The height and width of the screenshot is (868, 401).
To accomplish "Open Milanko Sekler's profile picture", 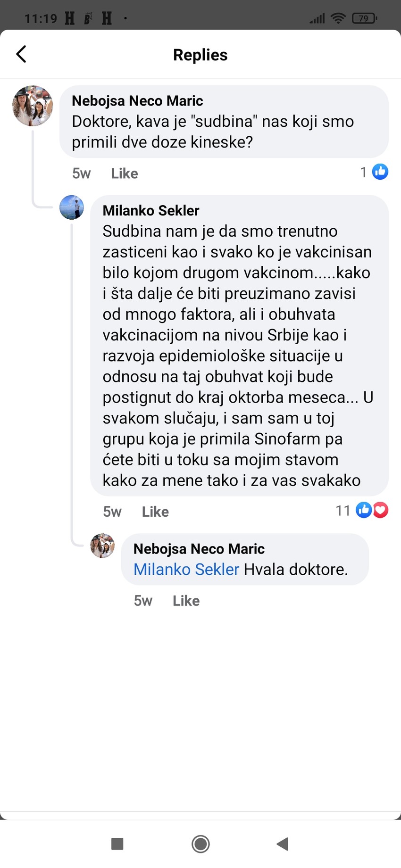I will 72,207.
